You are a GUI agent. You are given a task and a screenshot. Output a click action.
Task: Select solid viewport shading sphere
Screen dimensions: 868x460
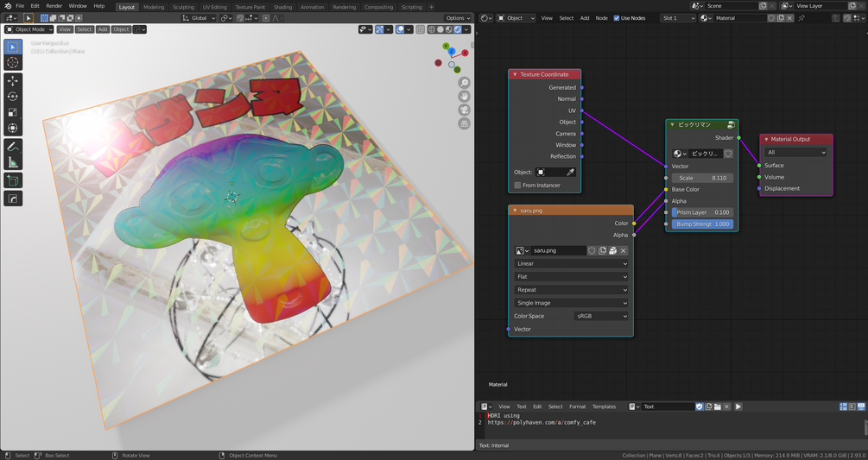point(440,29)
